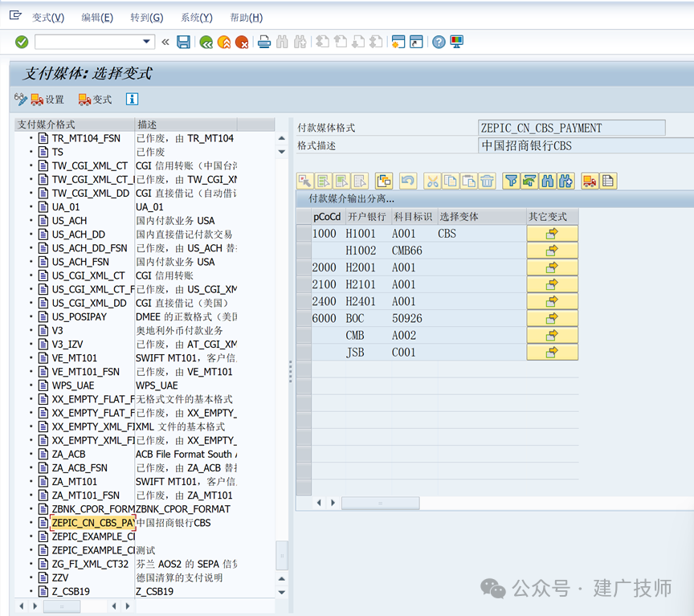
Task: Select the ZEPIC_CN_CBS_PAYMENT tree item
Action: point(93,523)
